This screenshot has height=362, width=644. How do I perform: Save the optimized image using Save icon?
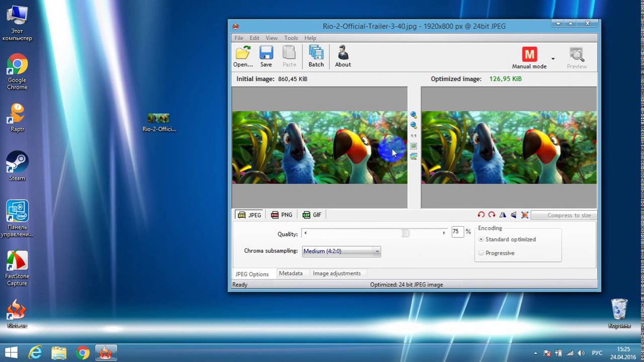pos(266,56)
